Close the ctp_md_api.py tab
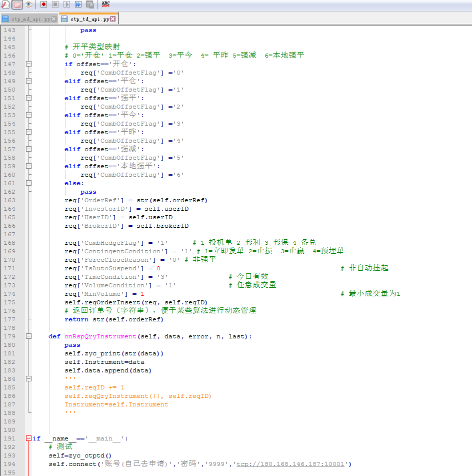This screenshot has width=472, height=476. tap(54, 19)
